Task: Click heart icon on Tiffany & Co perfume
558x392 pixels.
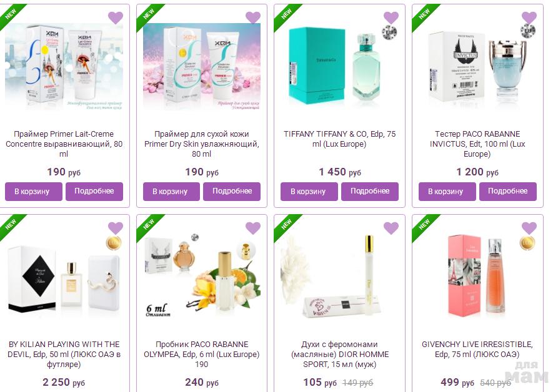Action: [391, 17]
